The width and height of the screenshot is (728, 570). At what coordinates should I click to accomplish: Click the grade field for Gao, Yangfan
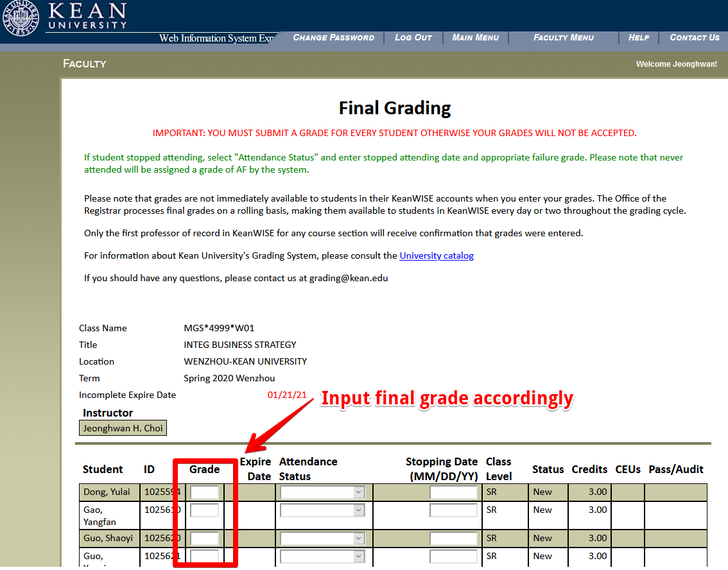pos(204,510)
